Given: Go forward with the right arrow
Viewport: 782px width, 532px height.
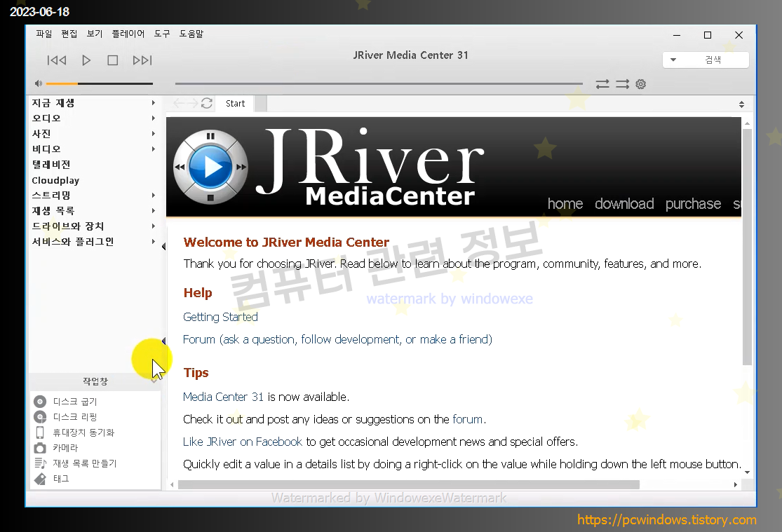Looking at the screenshot, I should tap(192, 103).
